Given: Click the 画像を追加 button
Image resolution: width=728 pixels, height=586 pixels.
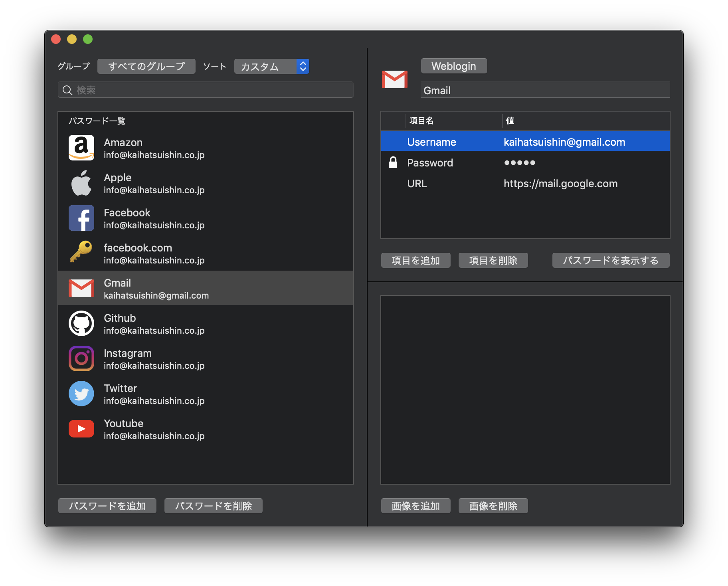Looking at the screenshot, I should pos(416,506).
